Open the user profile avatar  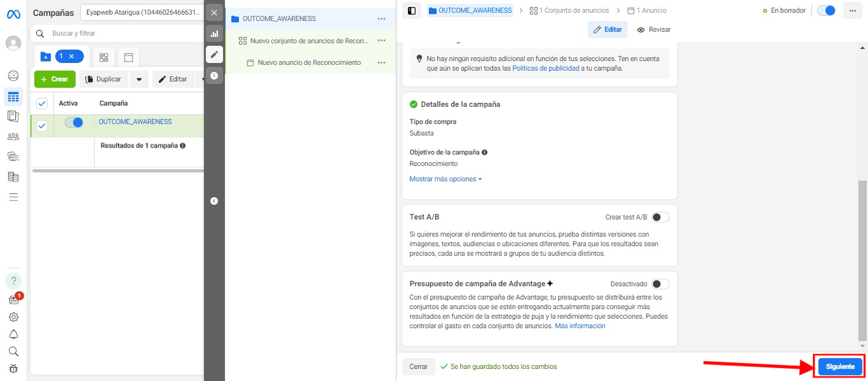click(x=13, y=43)
